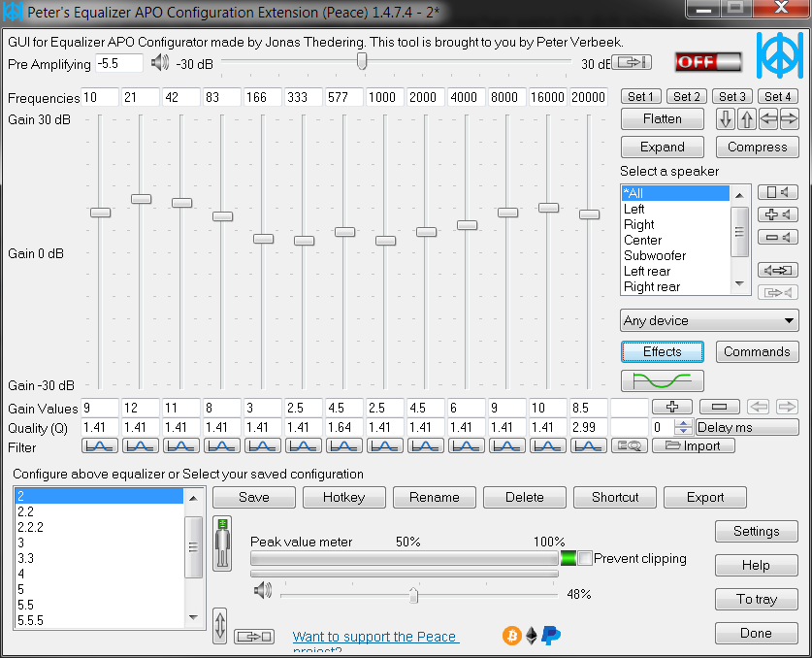Click the single speaker icon button
Screen dimensions: 812x658
pyautogui.click(x=778, y=192)
